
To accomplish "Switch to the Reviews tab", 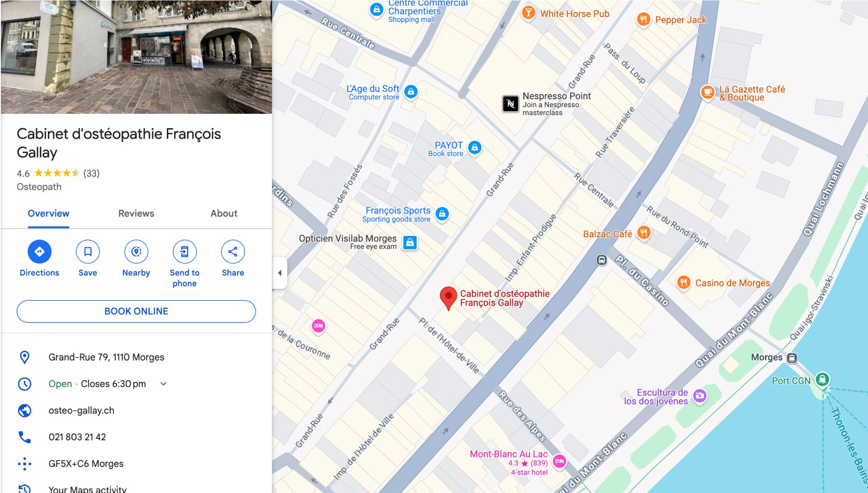I will coord(136,214).
